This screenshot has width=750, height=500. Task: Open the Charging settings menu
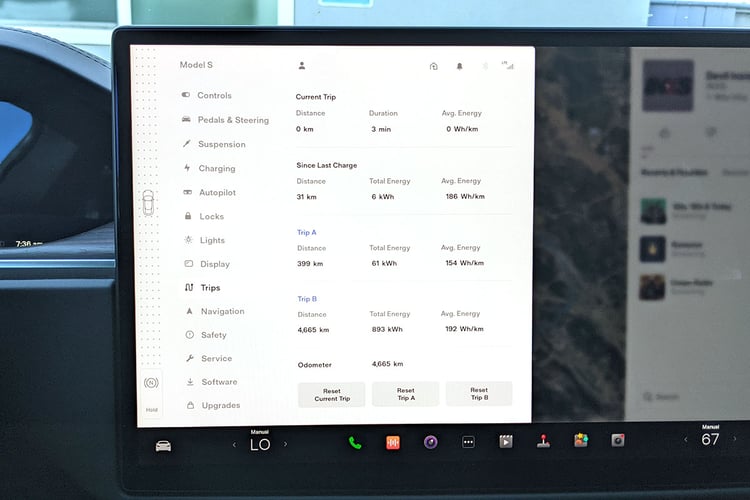[216, 169]
